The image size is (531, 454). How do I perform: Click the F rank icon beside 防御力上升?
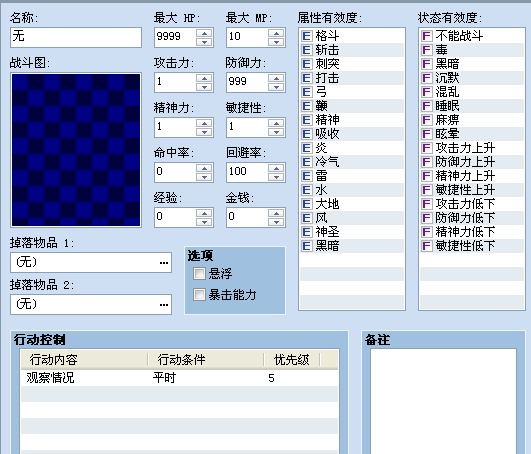pyautogui.click(x=426, y=162)
